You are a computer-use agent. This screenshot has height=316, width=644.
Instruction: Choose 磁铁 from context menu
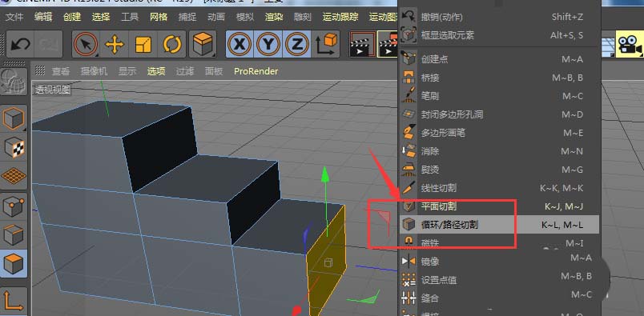(x=499, y=243)
